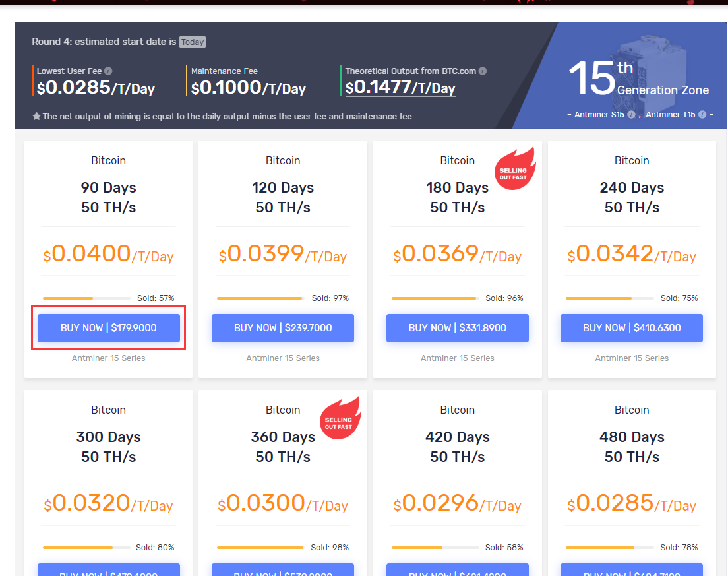Click Bitcoin label on the 480 Days card
The image size is (728, 576).
632,410
